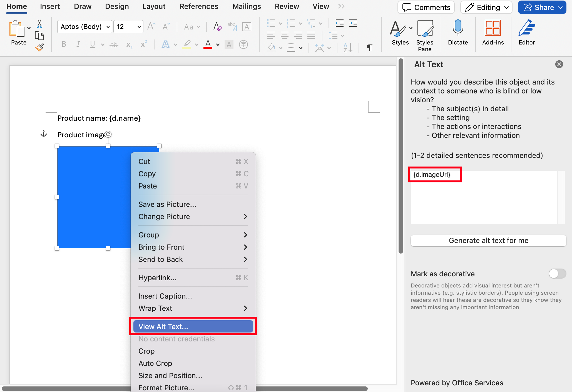The width and height of the screenshot is (572, 392).
Task: Click the Format Painter brush icon
Action: pos(40,48)
